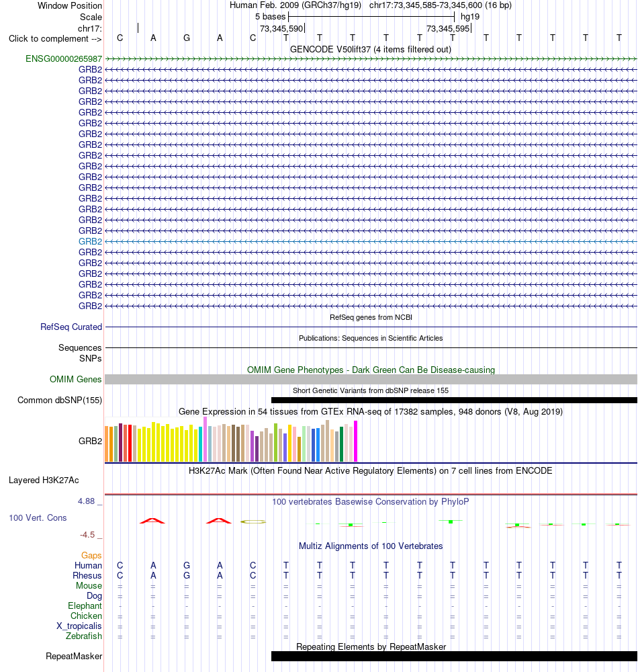The width and height of the screenshot is (638, 672).
Task: Click the Chicken species label
Action: click(x=86, y=616)
